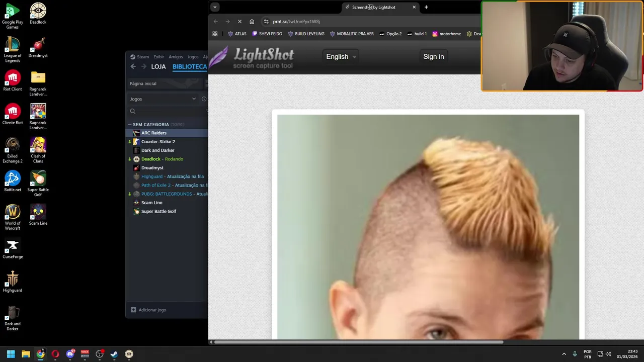
Task: Switch to Chrome in the taskbar
Action: [x=40, y=354]
